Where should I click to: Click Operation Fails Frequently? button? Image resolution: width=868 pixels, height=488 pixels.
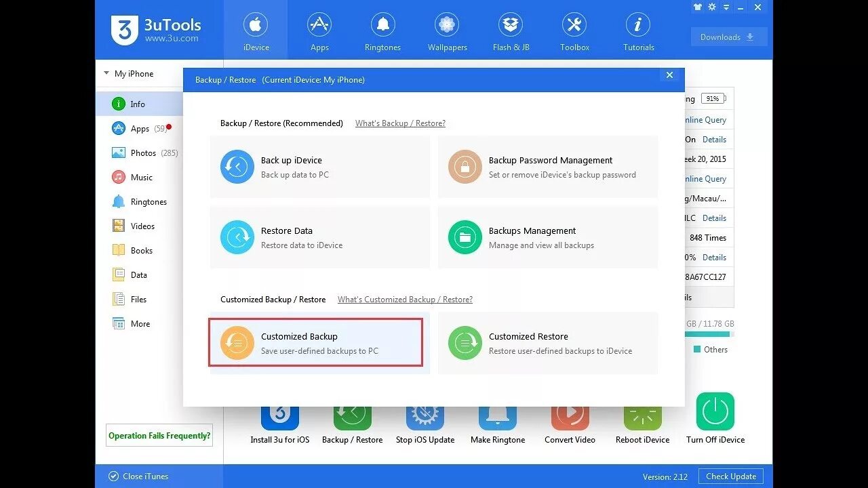pyautogui.click(x=159, y=436)
